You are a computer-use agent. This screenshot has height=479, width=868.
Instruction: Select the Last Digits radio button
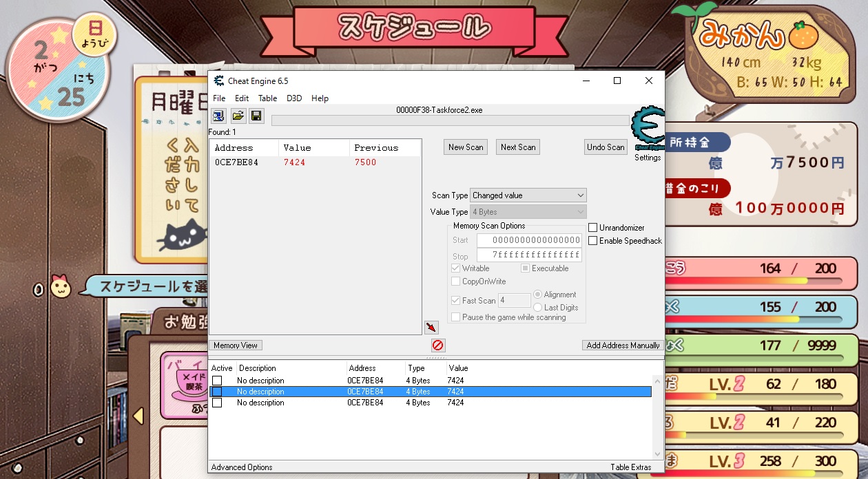[x=538, y=308]
